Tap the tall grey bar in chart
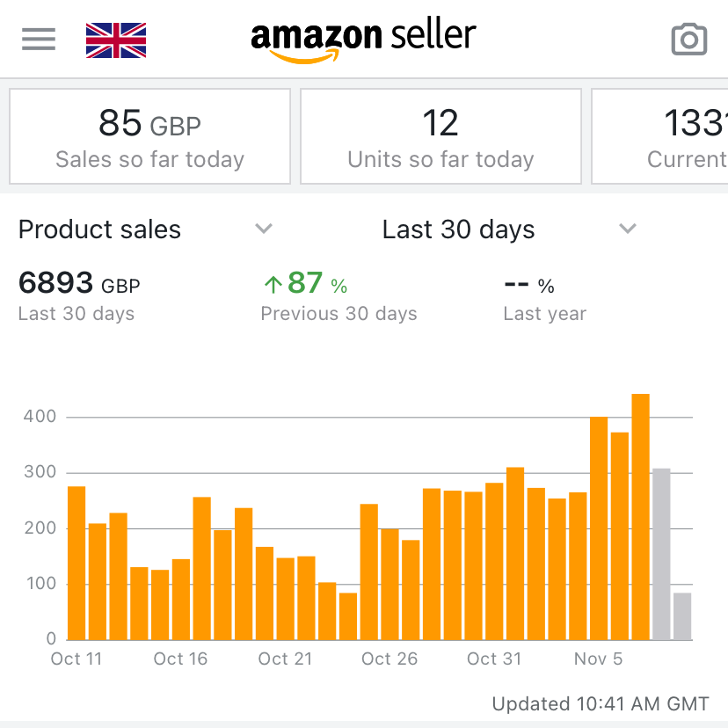This screenshot has width=728, height=728. point(661,554)
